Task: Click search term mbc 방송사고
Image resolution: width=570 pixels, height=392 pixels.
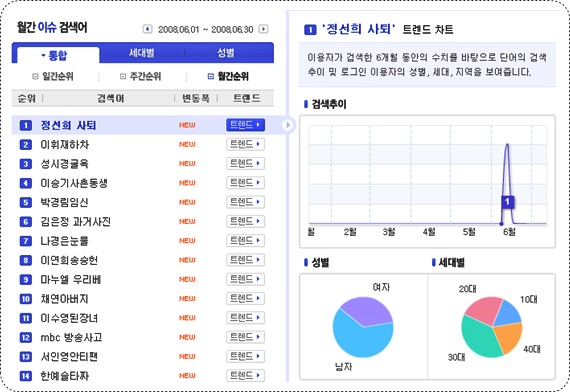Action: [71, 337]
